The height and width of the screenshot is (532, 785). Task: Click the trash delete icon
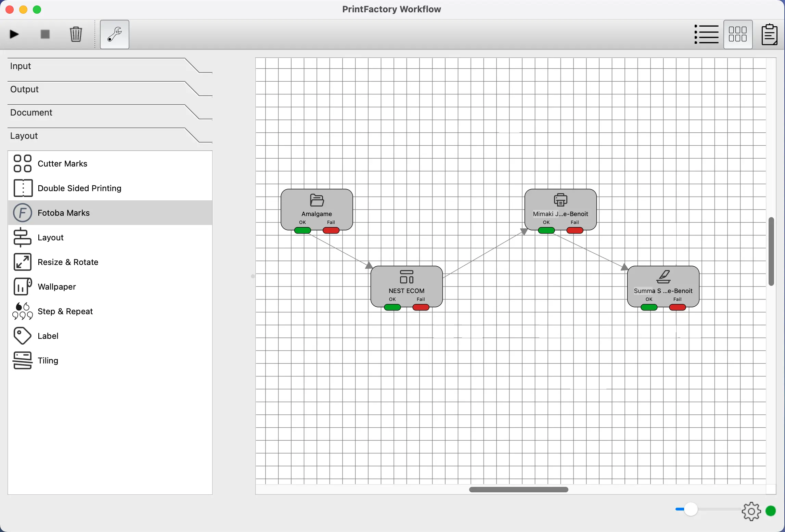[76, 34]
